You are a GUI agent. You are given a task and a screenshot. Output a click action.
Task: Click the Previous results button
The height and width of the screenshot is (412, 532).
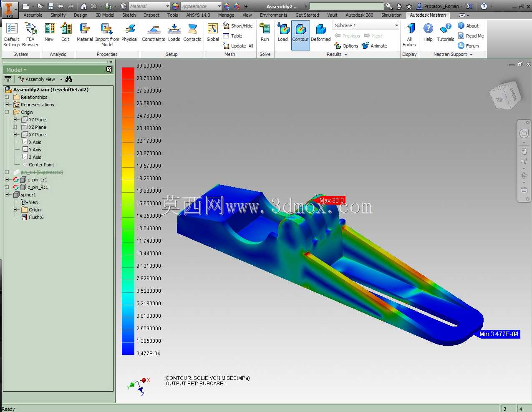point(347,36)
